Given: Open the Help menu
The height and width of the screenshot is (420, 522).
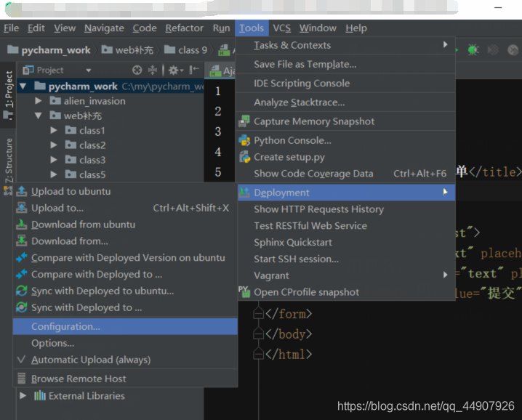Looking at the screenshot, I should click(356, 28).
